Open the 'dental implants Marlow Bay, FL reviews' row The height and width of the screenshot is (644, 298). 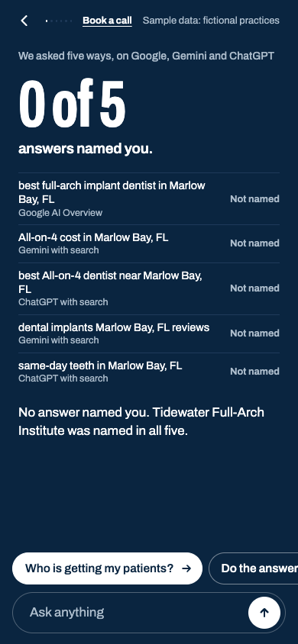(149, 333)
